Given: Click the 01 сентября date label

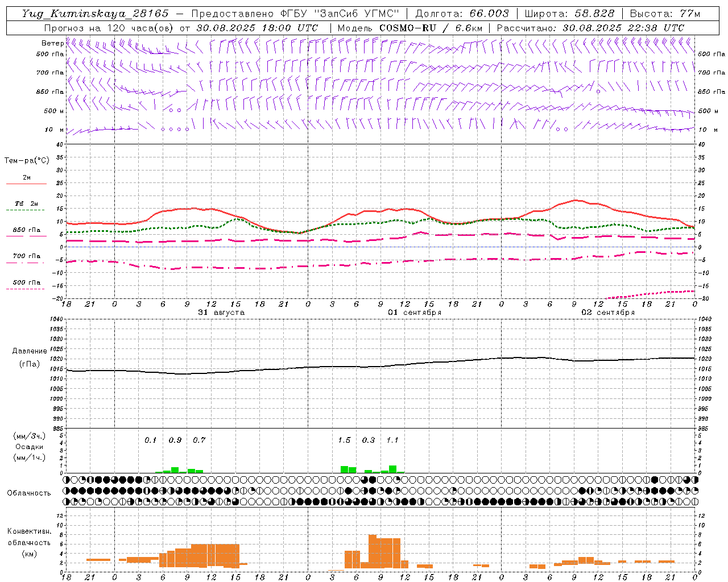Looking at the screenshot, I should (x=415, y=313).
